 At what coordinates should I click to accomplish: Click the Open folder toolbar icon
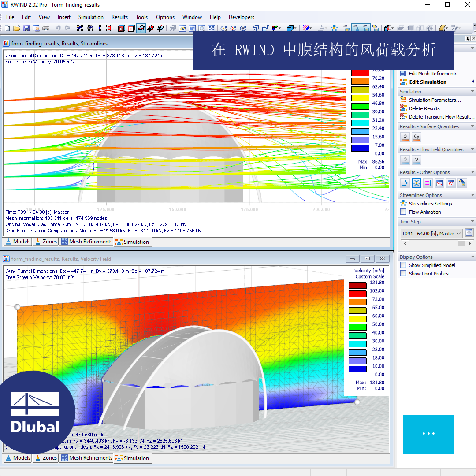(x=17, y=28)
